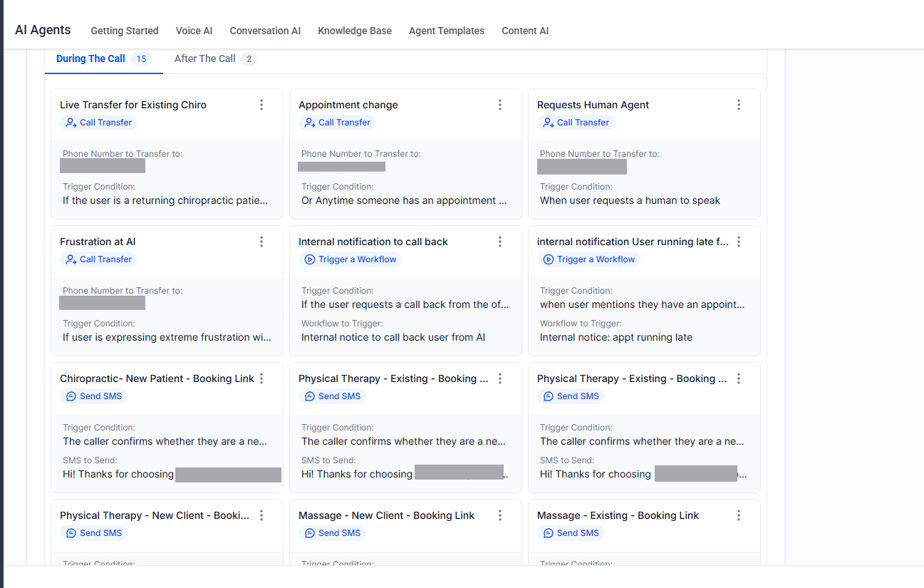
Task: Select the Requests Human Agent card title
Action: click(x=593, y=105)
